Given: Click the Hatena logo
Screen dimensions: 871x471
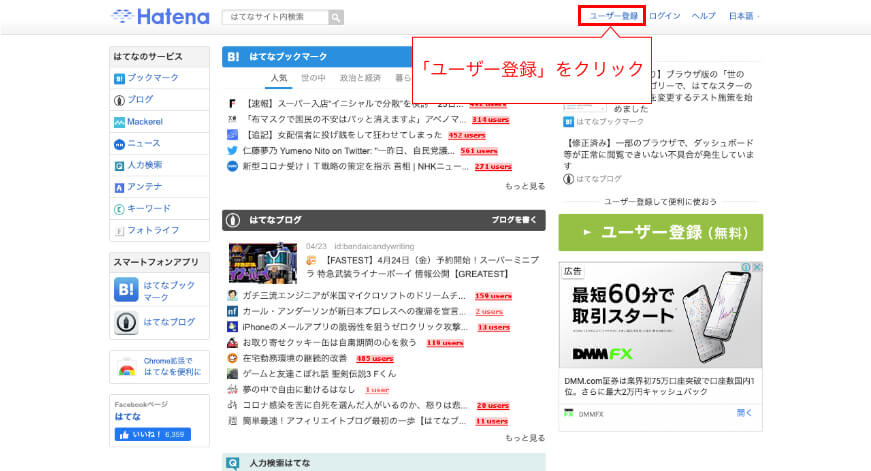Looking at the screenshot, I should (160, 16).
